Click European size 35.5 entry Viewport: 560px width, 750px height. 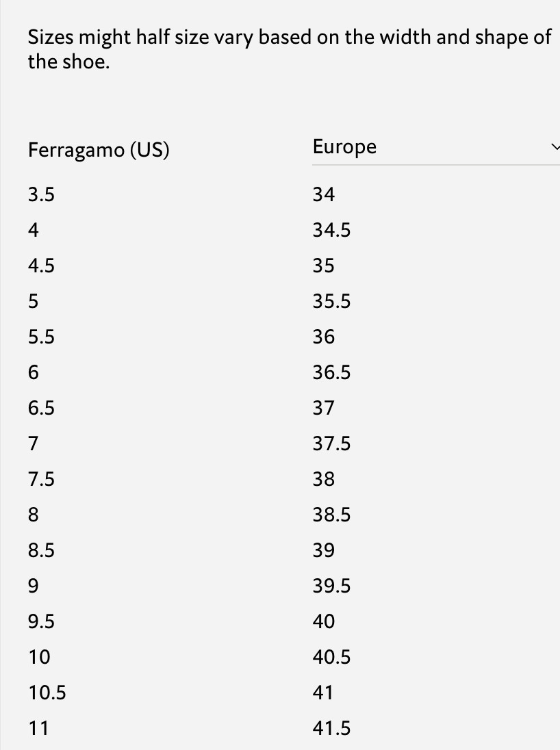pos(332,301)
